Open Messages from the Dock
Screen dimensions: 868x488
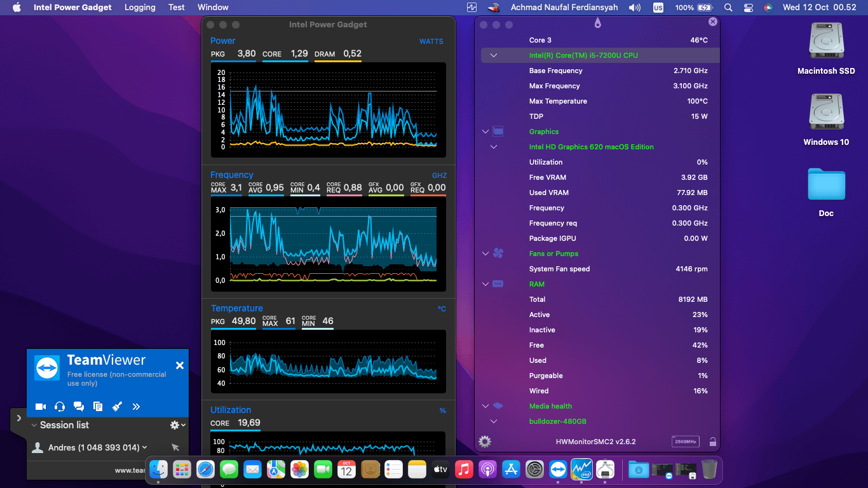coord(229,470)
